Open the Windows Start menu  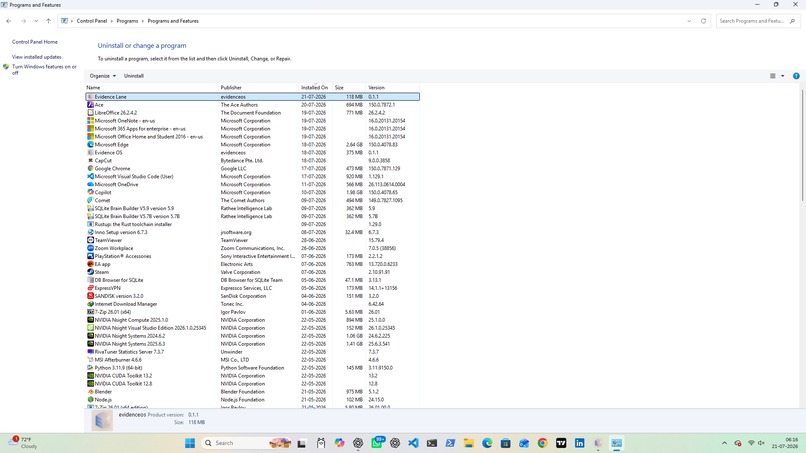190,443
